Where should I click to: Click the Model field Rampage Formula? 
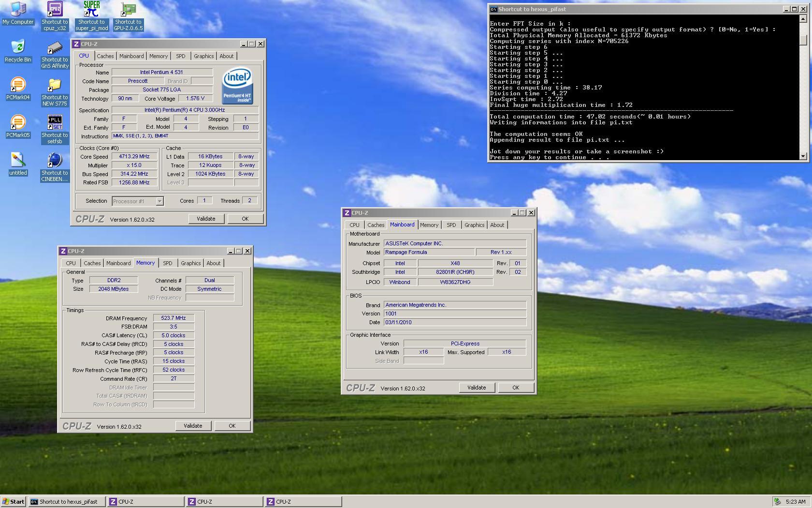(x=429, y=252)
